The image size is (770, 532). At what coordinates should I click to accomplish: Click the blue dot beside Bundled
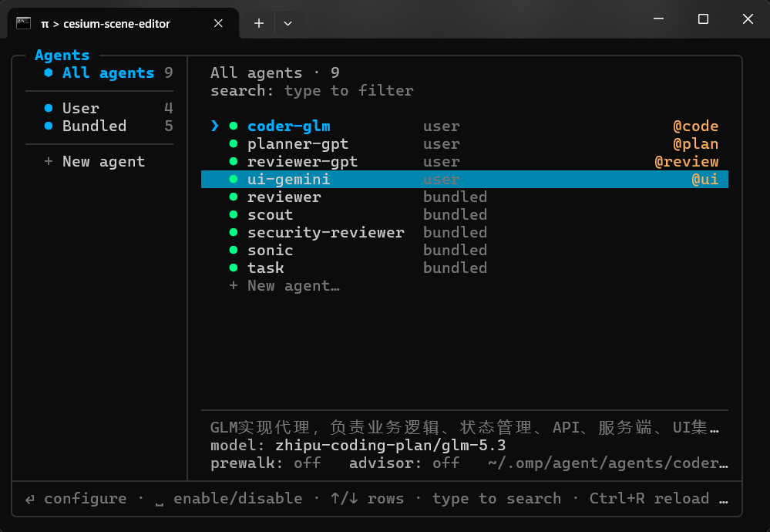click(48, 126)
